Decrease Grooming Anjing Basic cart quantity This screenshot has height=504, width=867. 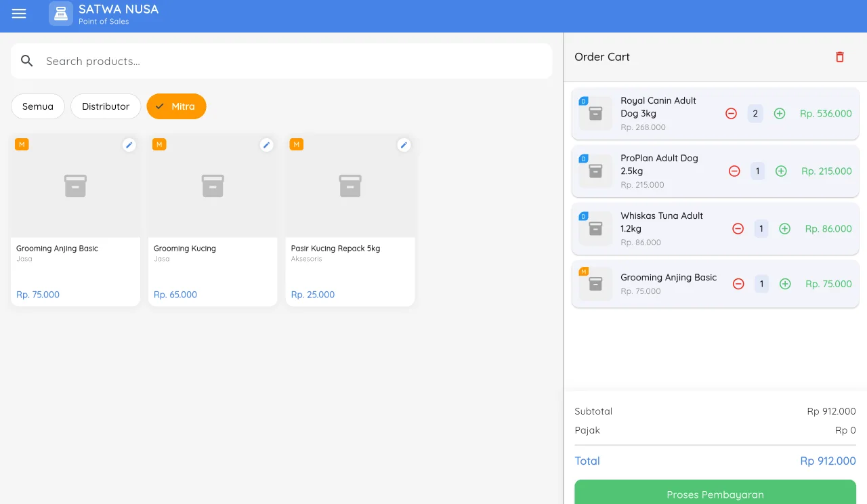click(739, 284)
